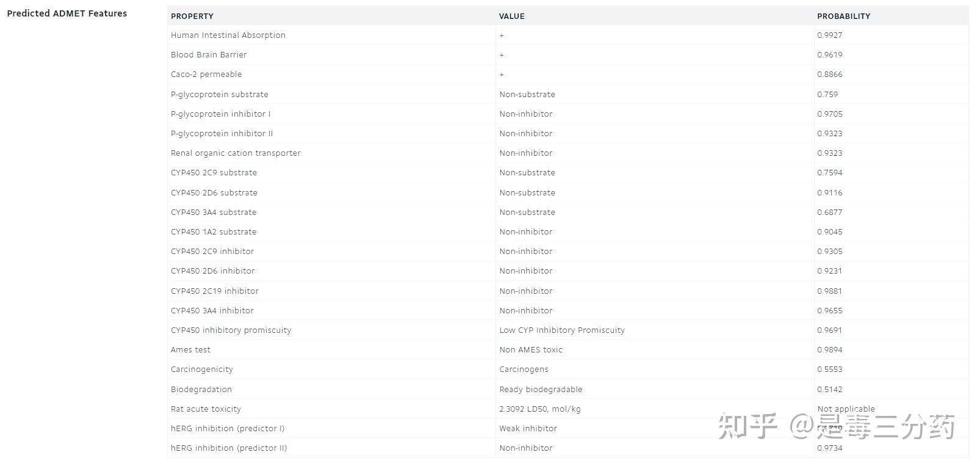Screen dimensions: 980x466
Task: Click the Carcinogens value text
Action: 524,370
